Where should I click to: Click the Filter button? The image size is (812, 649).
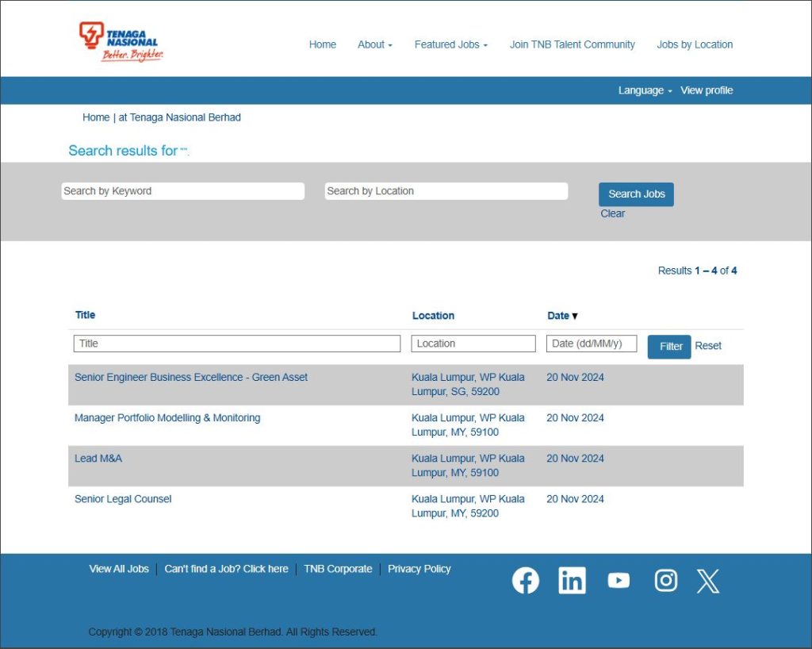point(669,347)
